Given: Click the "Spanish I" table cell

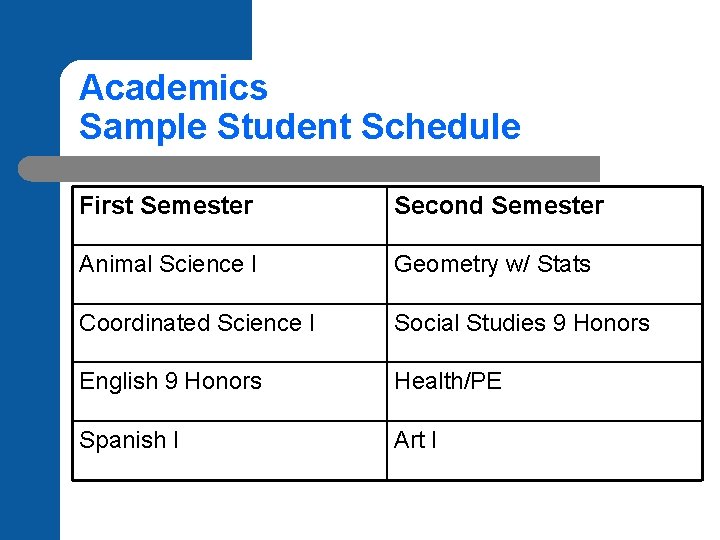Looking at the screenshot, I should point(129,440).
